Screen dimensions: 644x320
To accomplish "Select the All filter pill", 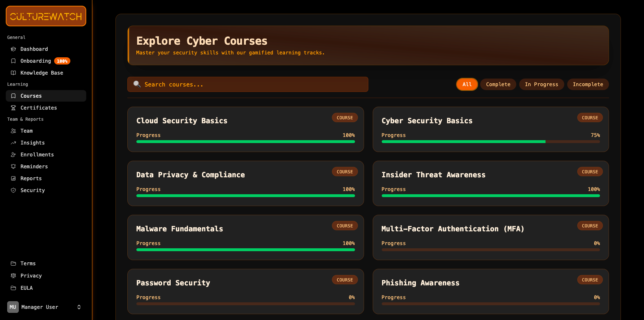I will pyautogui.click(x=467, y=84).
